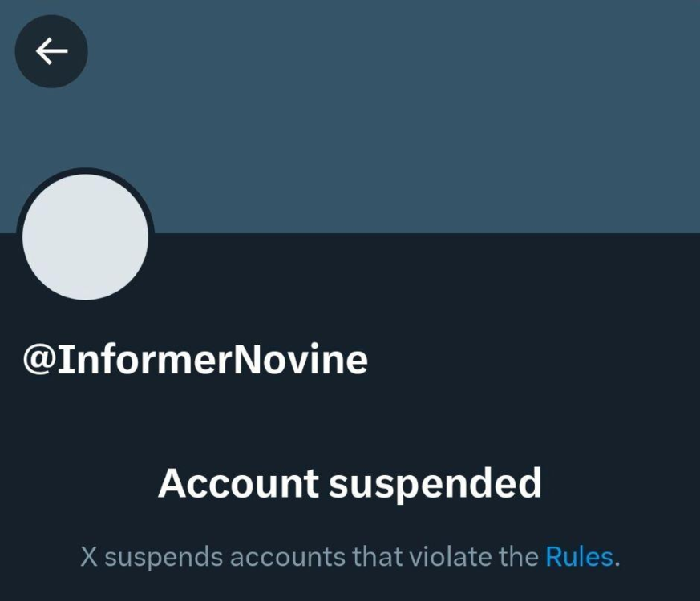The width and height of the screenshot is (700, 601).
Task: Select the grey circular profile picture
Action: tap(85, 237)
